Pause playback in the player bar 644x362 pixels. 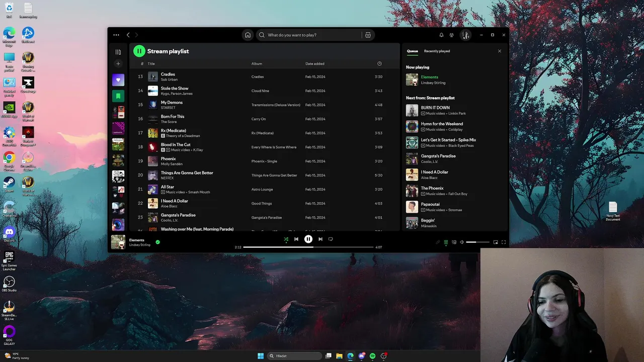(308, 239)
